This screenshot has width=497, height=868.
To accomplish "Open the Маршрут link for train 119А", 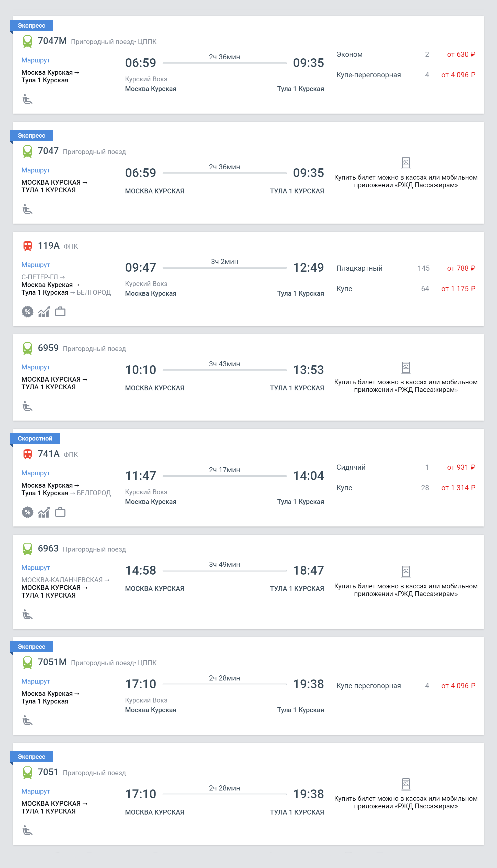I will click(x=36, y=265).
